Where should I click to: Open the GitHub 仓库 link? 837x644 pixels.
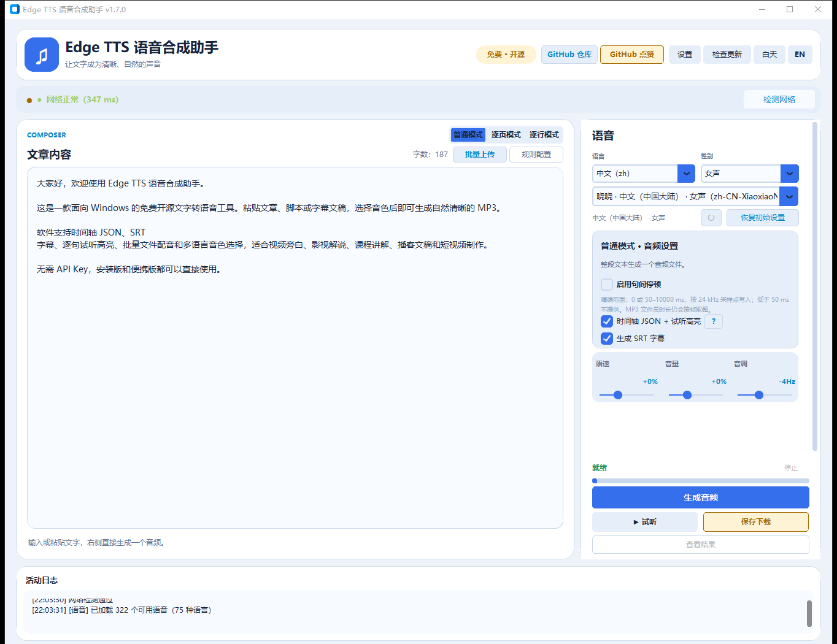pyautogui.click(x=569, y=55)
